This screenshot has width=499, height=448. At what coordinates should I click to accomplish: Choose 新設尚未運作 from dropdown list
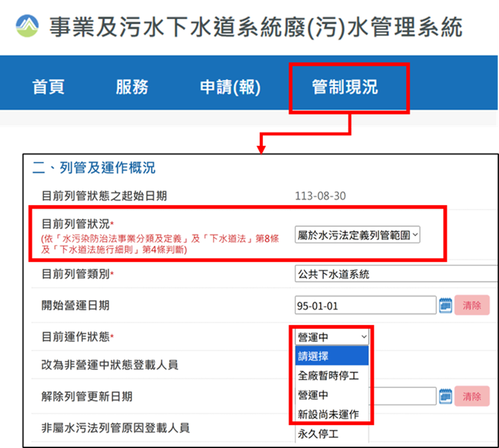[332, 414]
